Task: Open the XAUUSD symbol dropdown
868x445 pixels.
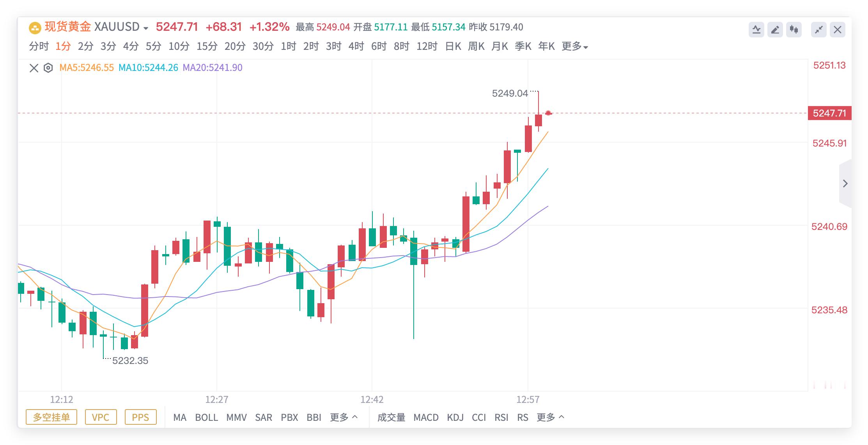Action: tap(145, 28)
